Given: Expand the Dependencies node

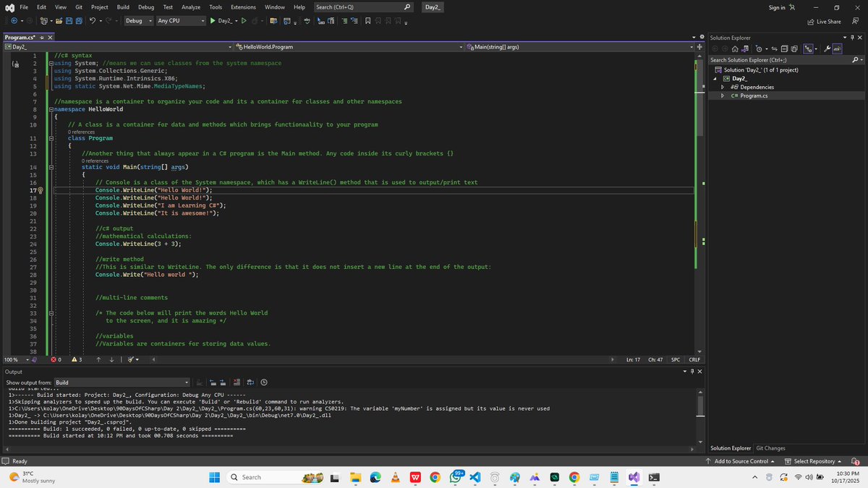Looking at the screenshot, I should (723, 87).
